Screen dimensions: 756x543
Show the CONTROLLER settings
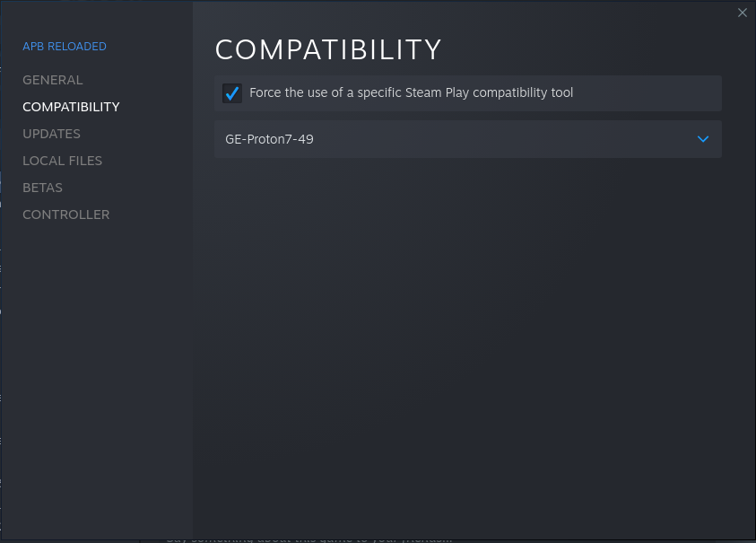click(65, 215)
